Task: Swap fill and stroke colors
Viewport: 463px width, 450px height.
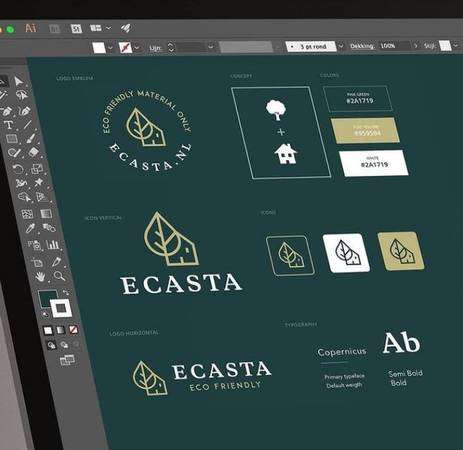Action: pos(66,292)
